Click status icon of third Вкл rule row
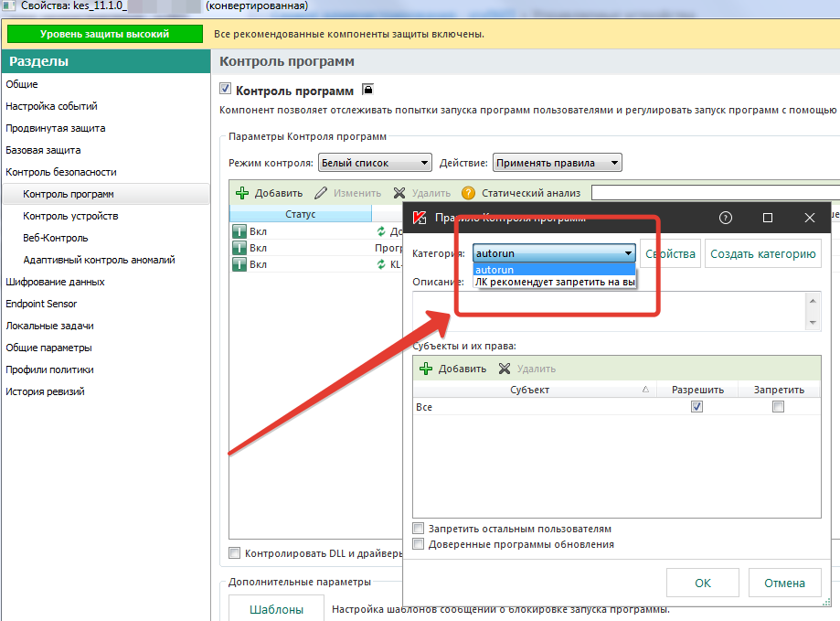 pyautogui.click(x=239, y=264)
